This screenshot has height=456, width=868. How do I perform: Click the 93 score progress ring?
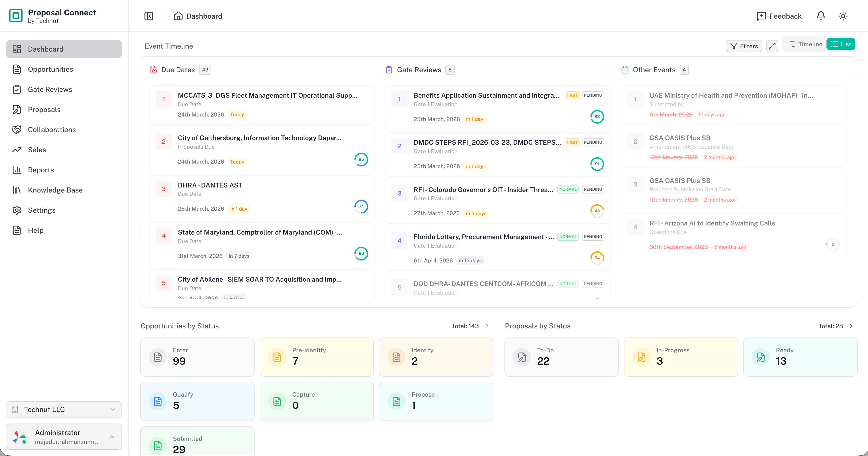tap(597, 117)
